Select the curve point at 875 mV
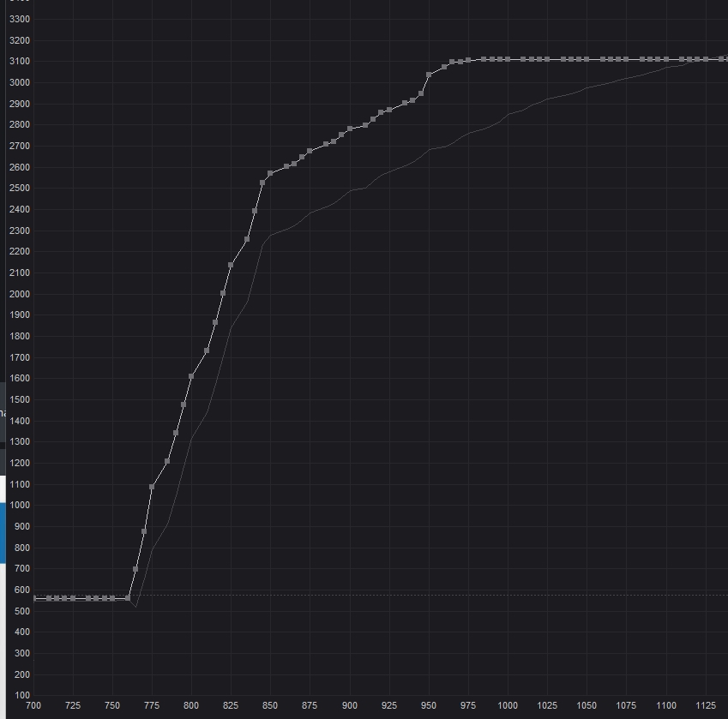Screen dimensions: 728x719 [x=310, y=151]
